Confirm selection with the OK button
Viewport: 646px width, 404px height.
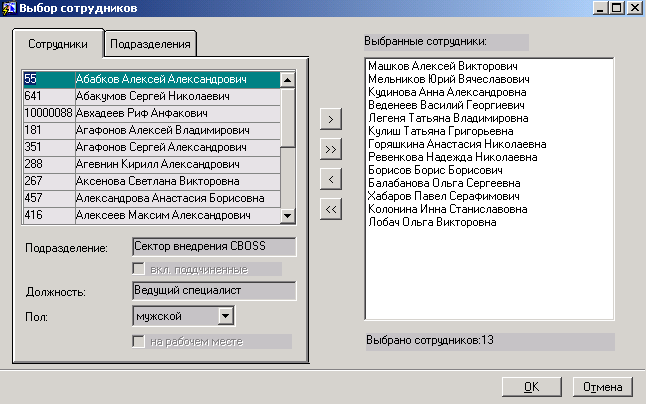tap(531, 387)
